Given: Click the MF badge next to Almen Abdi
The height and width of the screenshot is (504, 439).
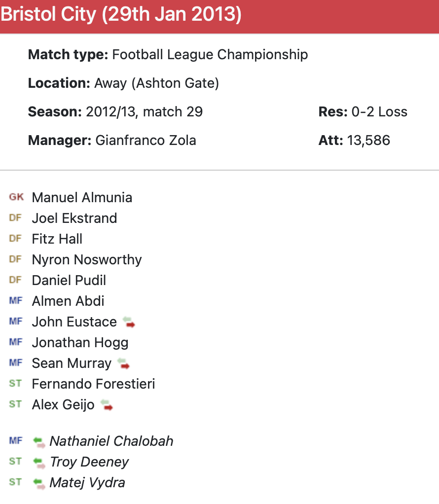Looking at the screenshot, I should coord(16,301).
